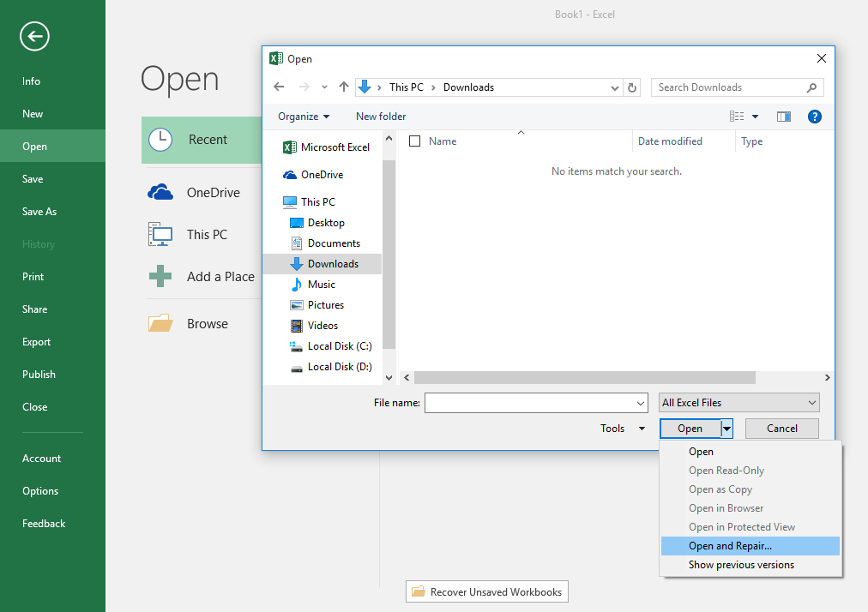868x612 pixels.
Task: Click the OneDrive cloud icon in Open pane
Action: point(160,192)
